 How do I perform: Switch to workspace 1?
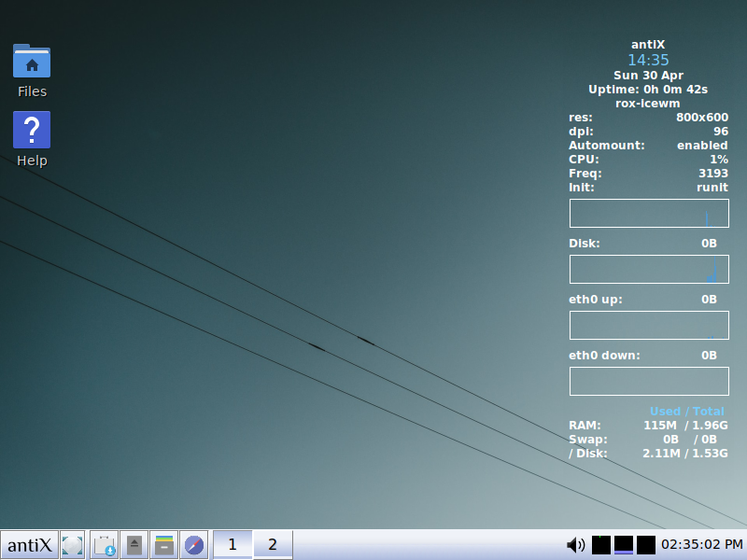[233, 544]
